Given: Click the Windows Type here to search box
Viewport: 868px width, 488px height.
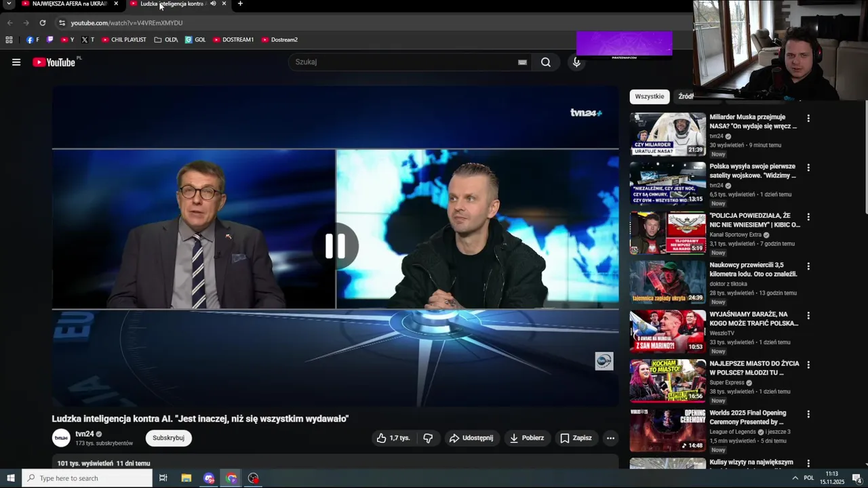Looking at the screenshot, I should 87,479.
